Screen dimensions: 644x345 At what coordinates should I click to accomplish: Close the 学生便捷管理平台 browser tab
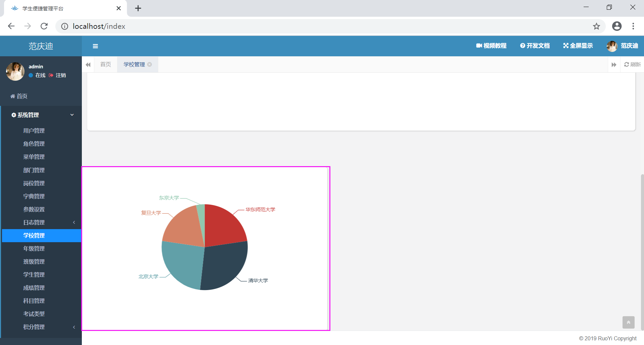click(x=119, y=8)
